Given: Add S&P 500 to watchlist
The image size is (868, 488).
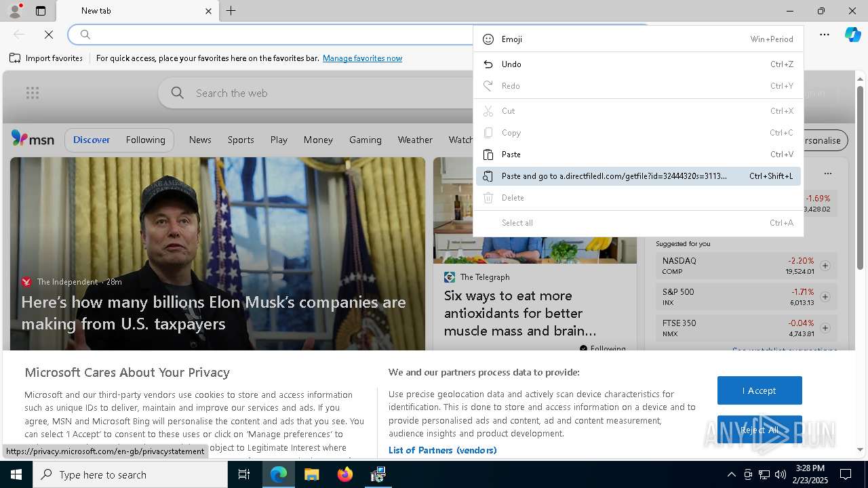Looking at the screenshot, I should click(x=825, y=297).
